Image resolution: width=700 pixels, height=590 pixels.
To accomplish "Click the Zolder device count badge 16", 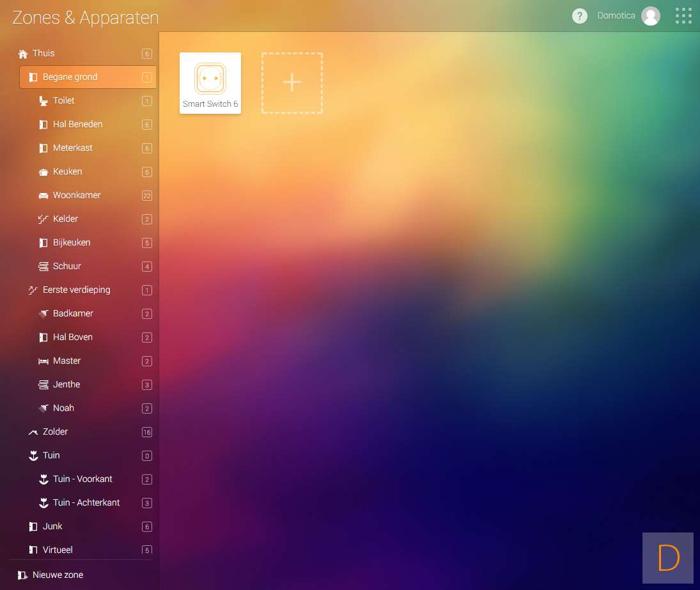I will tap(147, 433).
